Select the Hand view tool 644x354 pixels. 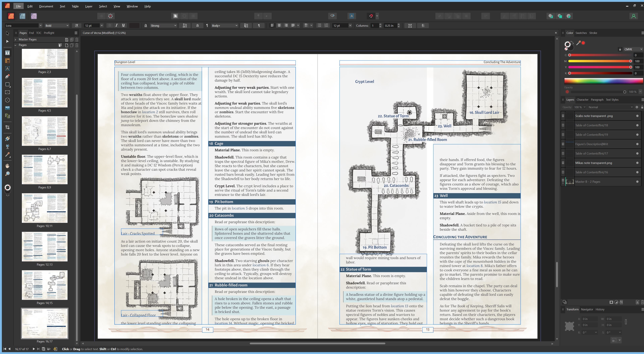8,166
